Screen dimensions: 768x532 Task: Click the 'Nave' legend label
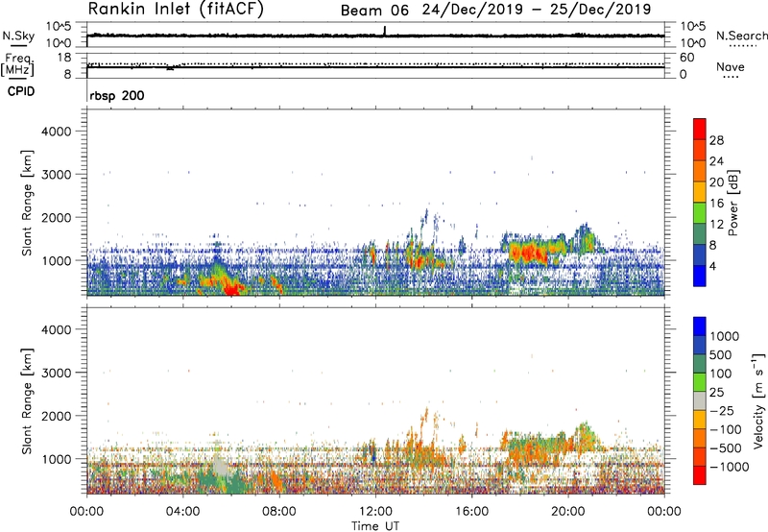tap(731, 67)
